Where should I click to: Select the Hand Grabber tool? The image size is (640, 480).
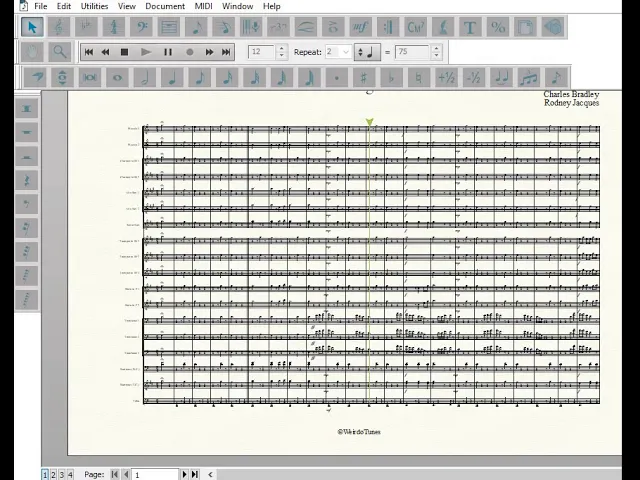tap(32, 52)
